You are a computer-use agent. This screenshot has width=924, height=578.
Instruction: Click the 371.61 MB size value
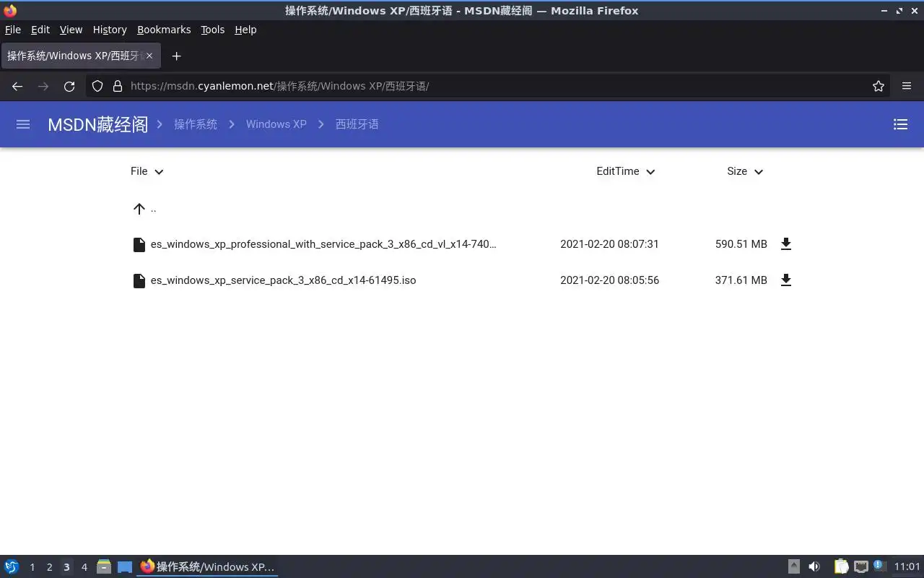[741, 280]
